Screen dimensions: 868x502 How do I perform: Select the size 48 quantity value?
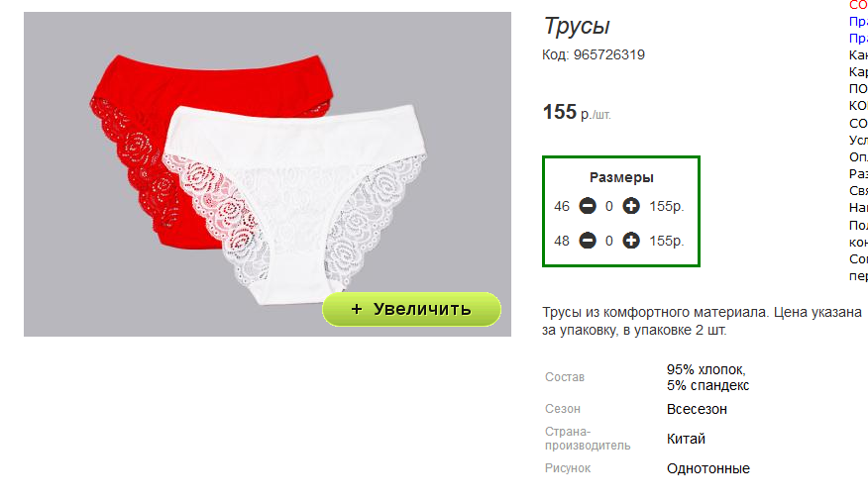[x=609, y=241]
